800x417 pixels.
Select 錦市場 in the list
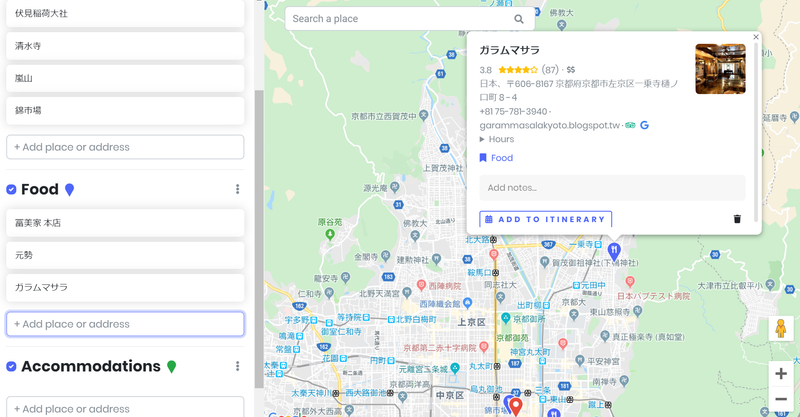[x=125, y=110]
